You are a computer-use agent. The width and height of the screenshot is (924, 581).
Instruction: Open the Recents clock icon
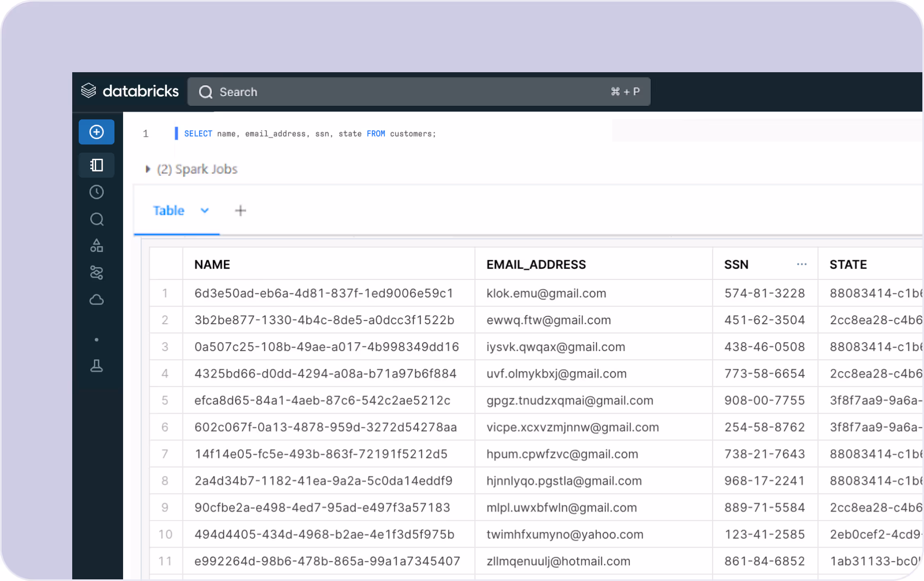click(96, 192)
